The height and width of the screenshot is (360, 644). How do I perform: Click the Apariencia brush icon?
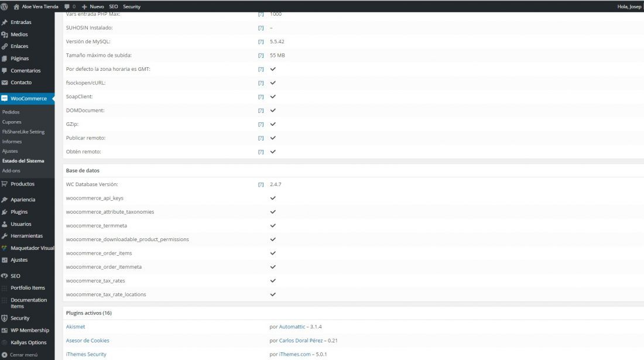coord(5,200)
